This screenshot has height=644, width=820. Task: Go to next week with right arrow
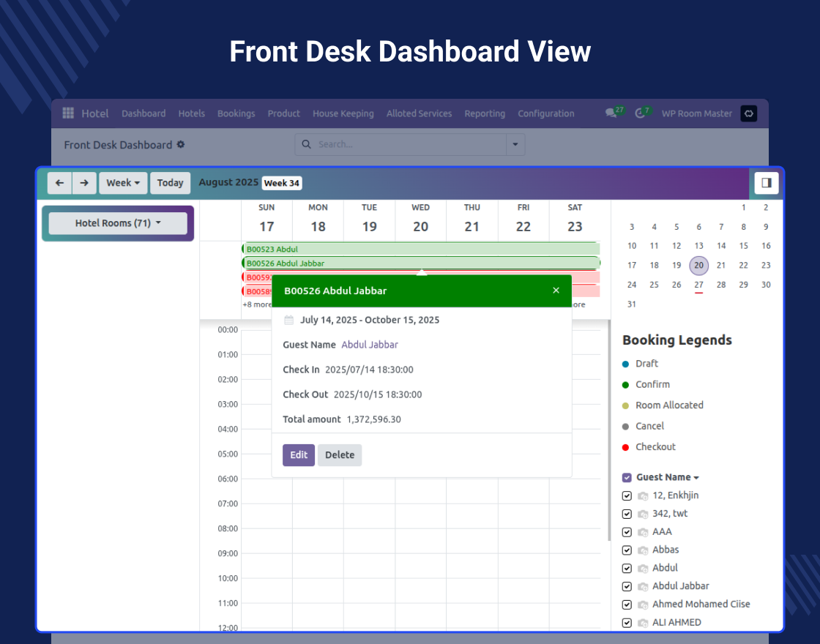(84, 183)
